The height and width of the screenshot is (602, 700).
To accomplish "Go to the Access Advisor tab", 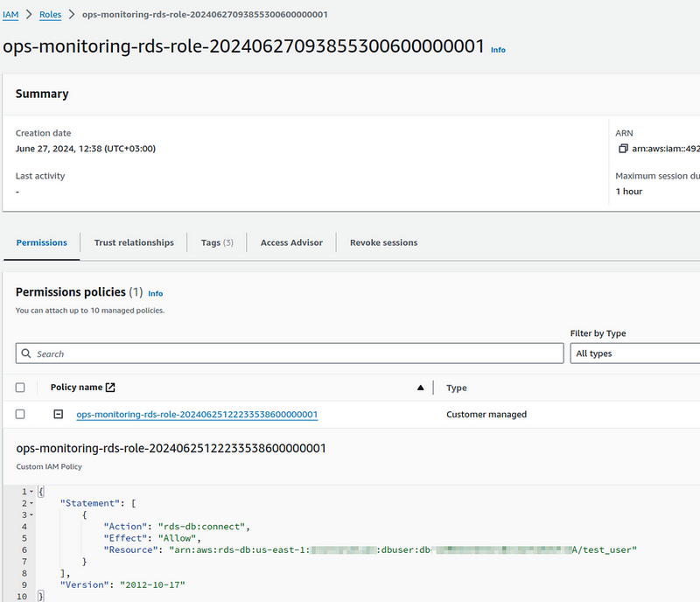I will click(x=291, y=242).
